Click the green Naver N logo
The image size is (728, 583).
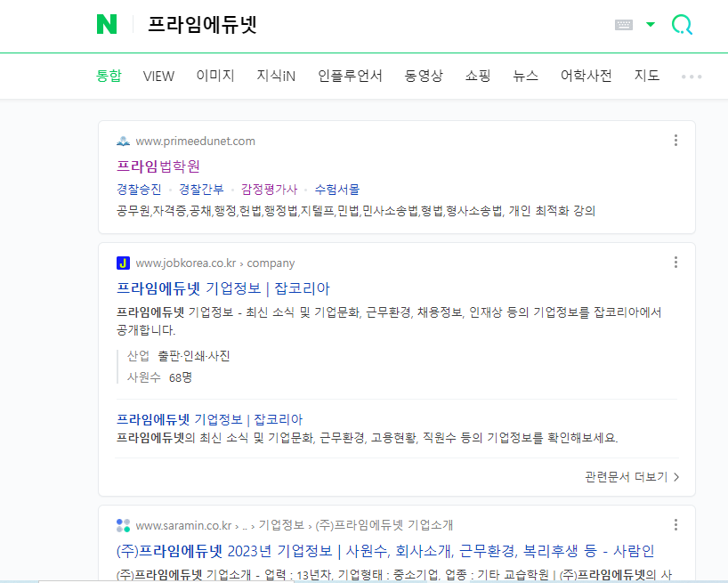106,24
